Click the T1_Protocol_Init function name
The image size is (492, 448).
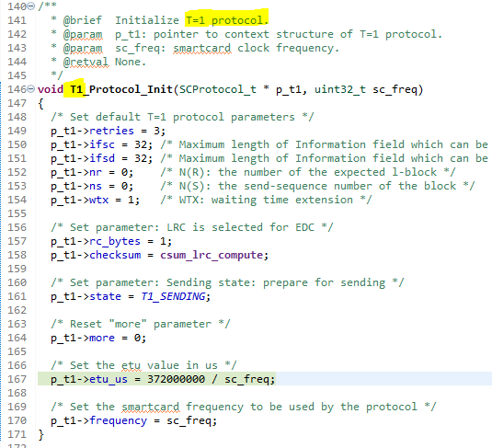[x=121, y=89]
